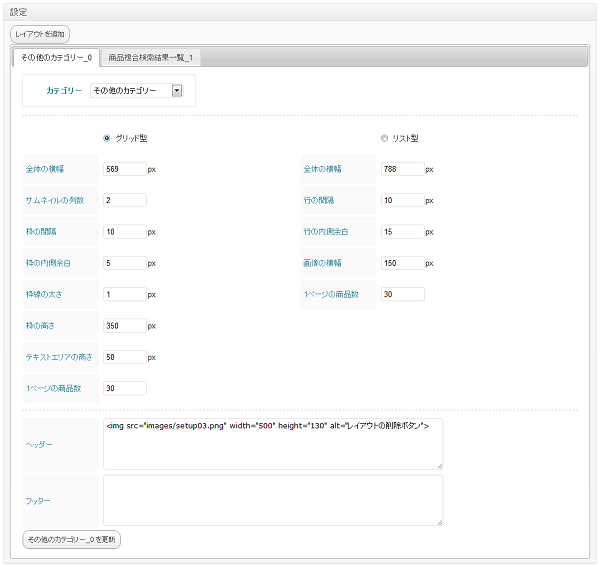Open the カテゴリー dropdown arrow
Image resolution: width=600 pixels, height=567 pixels.
177,91
